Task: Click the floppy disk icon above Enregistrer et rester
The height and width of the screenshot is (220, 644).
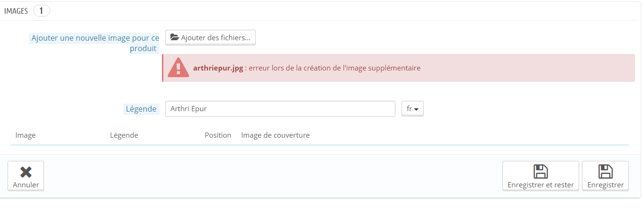Action: (540, 171)
